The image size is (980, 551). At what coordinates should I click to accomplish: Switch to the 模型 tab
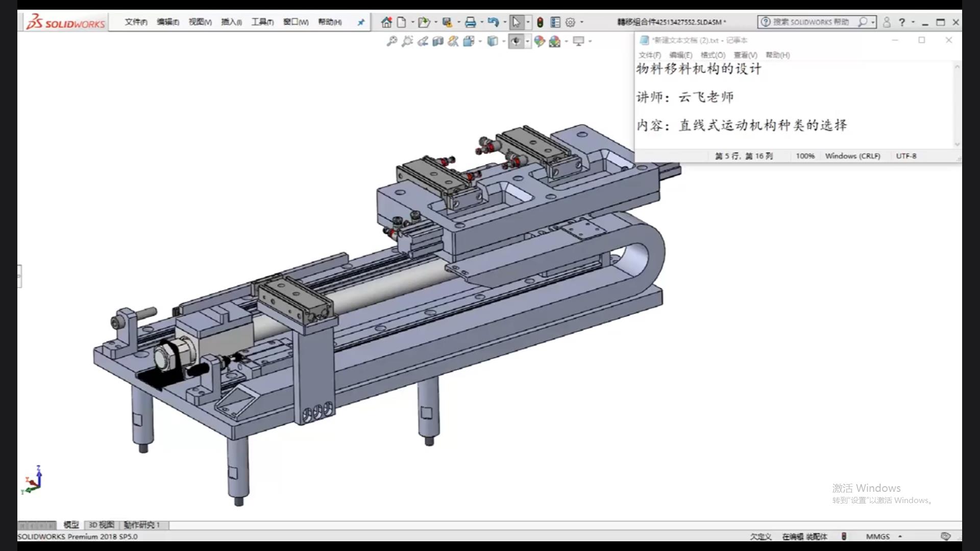click(71, 525)
